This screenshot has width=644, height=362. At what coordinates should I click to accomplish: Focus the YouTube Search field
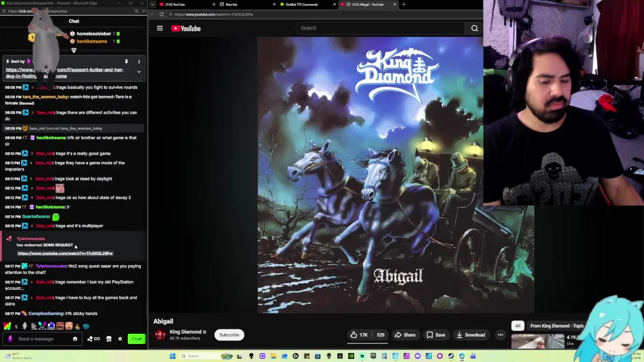click(380, 28)
